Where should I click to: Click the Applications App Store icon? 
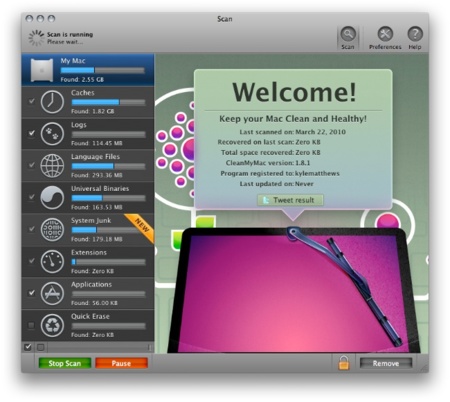coord(52,293)
